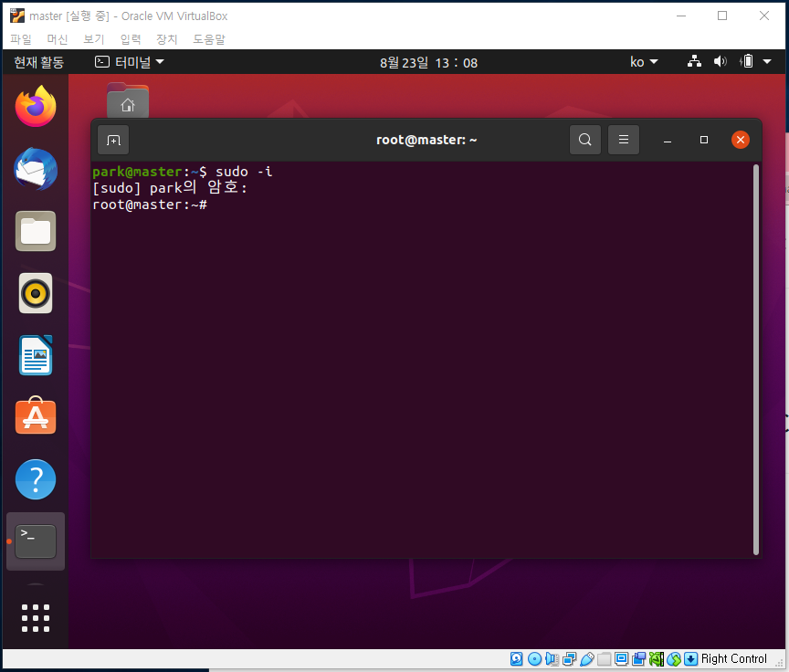The width and height of the screenshot is (789, 672).
Task: Open the ko input language dropdown
Action: pos(644,62)
